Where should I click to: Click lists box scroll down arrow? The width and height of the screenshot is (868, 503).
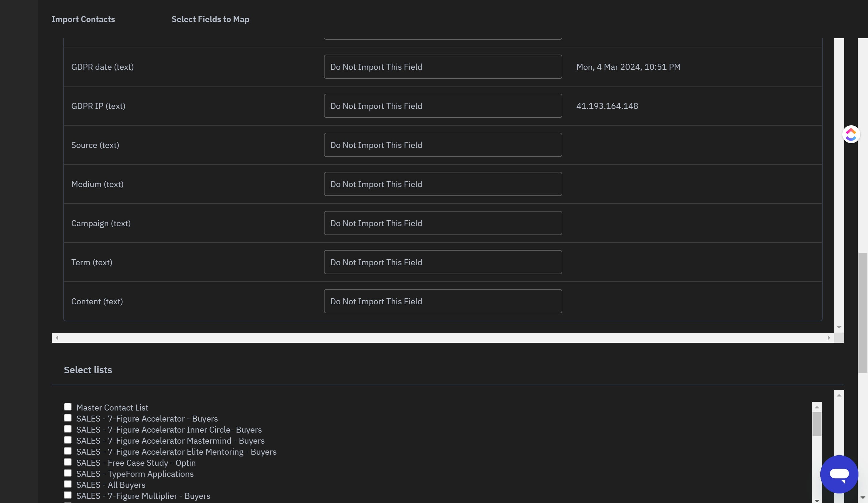[x=816, y=500]
